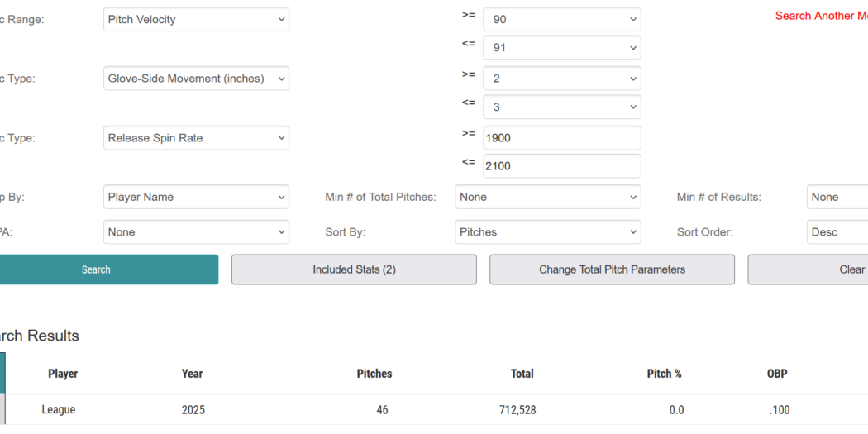Open Included Stats (2) options
This screenshot has height=434, width=868.
tap(354, 269)
